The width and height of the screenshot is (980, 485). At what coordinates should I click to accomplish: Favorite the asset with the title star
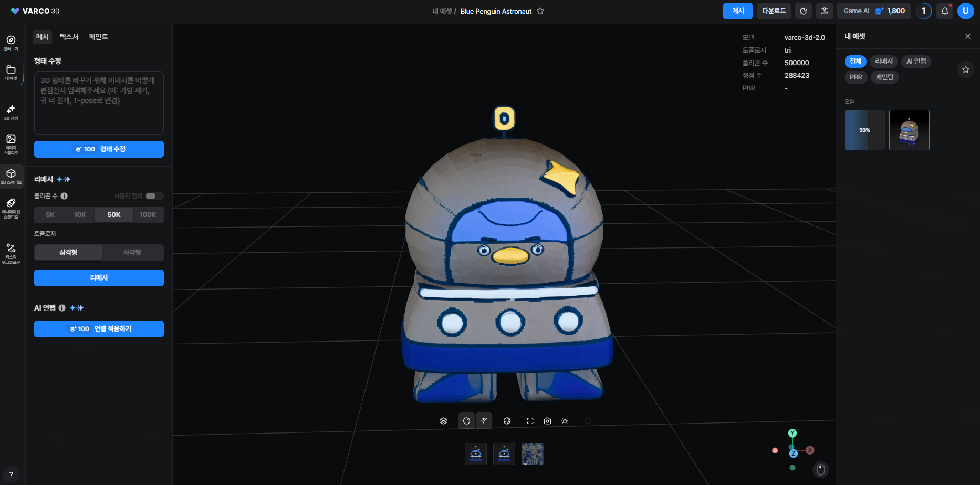tap(540, 11)
